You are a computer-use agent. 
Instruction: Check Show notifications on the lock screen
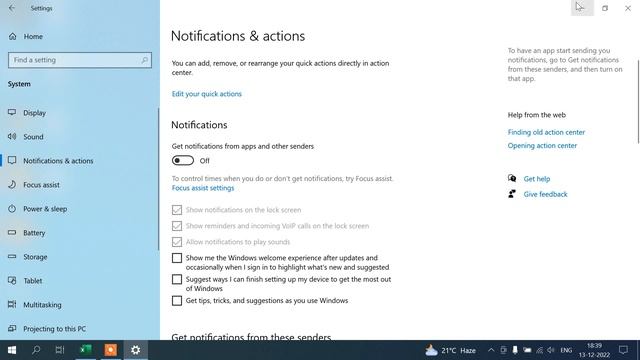click(x=177, y=210)
